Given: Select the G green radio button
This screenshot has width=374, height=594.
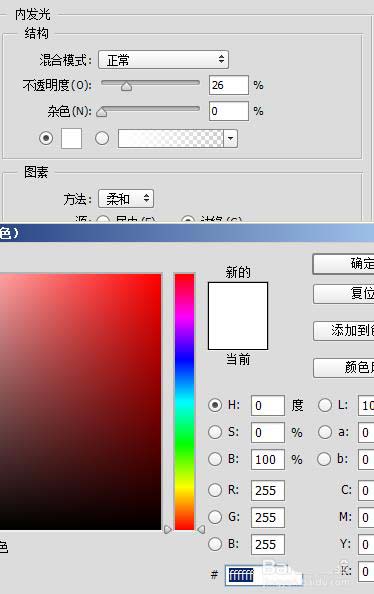Looking at the screenshot, I should [x=215, y=517].
